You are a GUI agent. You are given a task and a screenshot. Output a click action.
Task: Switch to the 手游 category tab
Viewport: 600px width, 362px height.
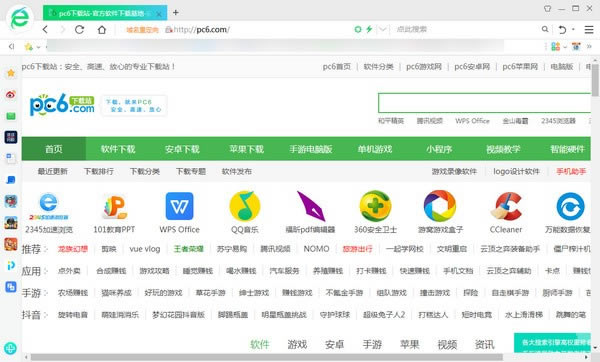(x=372, y=344)
